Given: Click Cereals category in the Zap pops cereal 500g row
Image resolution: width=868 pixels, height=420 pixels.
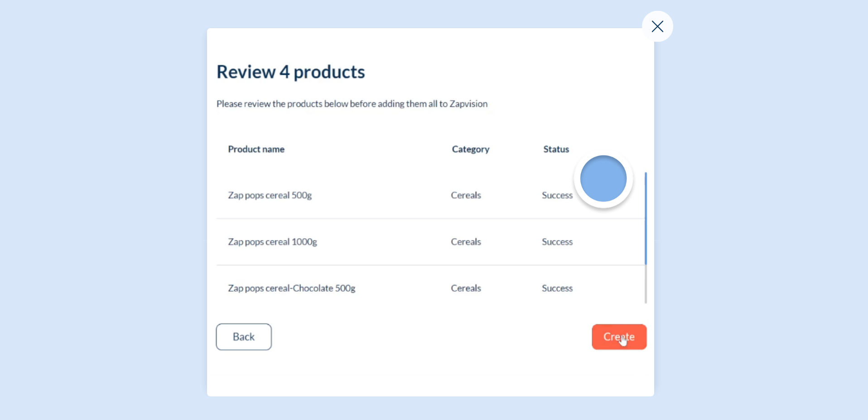Looking at the screenshot, I should [466, 195].
